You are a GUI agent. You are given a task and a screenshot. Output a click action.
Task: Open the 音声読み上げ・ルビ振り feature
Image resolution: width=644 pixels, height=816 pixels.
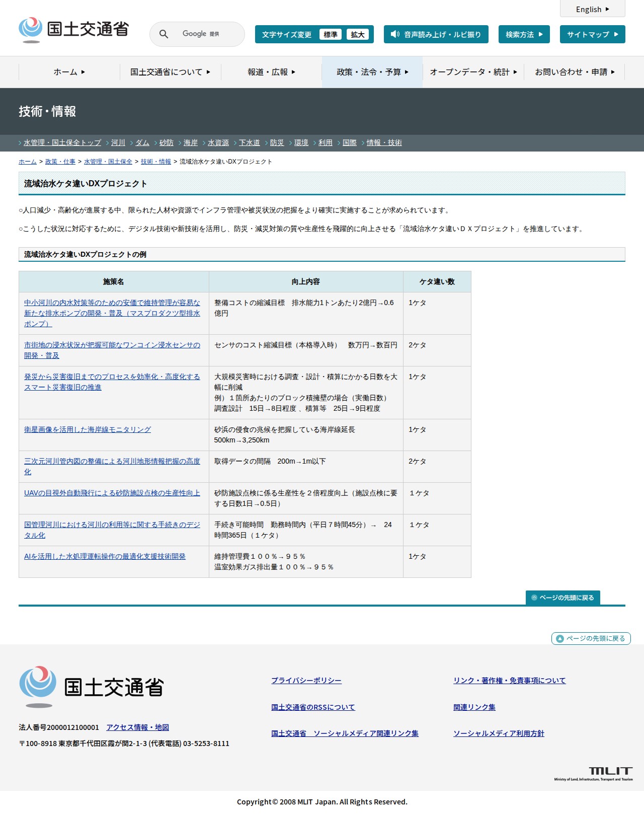click(x=436, y=34)
